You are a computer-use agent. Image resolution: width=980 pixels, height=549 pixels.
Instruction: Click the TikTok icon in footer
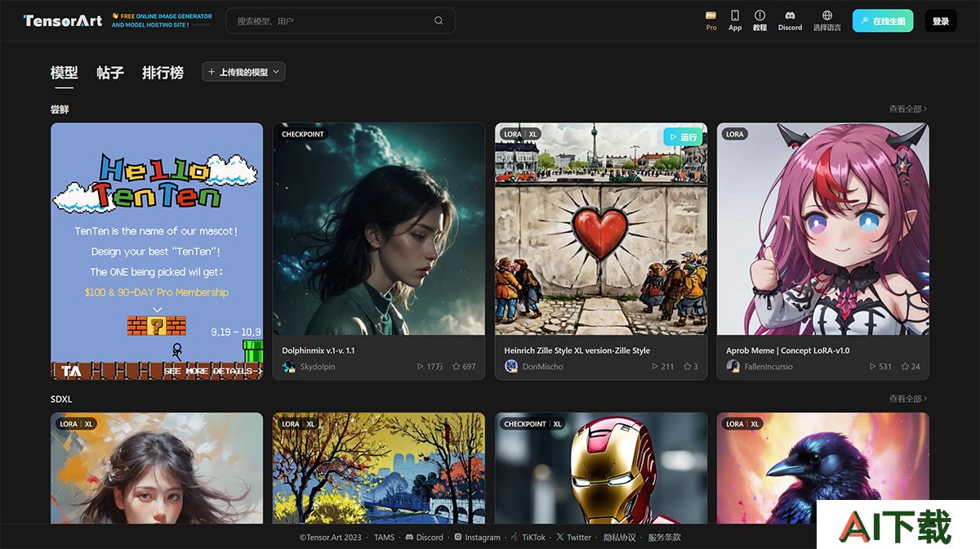515,537
